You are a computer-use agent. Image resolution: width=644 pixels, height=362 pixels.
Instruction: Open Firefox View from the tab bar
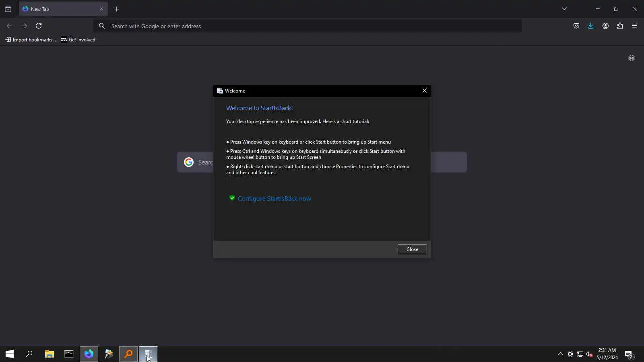8,9
